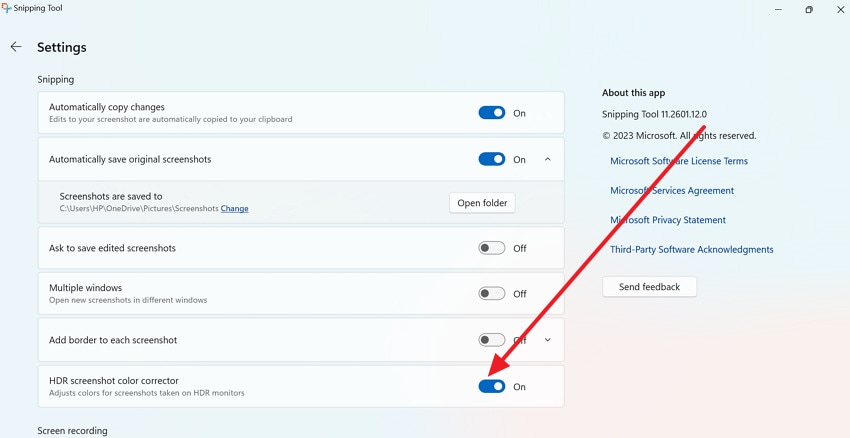
Task: Minimize the Snipping Tool window
Action: [778, 9]
